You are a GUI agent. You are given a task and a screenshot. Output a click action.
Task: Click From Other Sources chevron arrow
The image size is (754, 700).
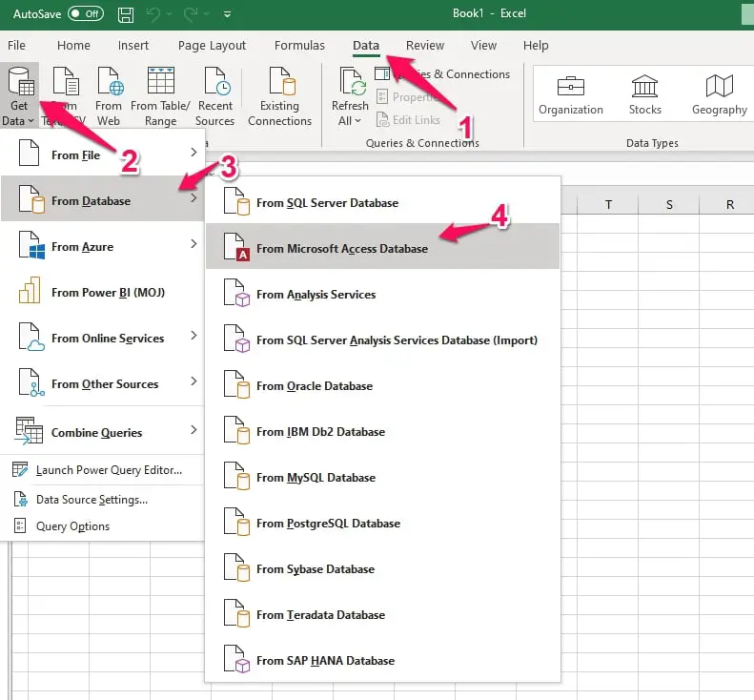point(194,381)
